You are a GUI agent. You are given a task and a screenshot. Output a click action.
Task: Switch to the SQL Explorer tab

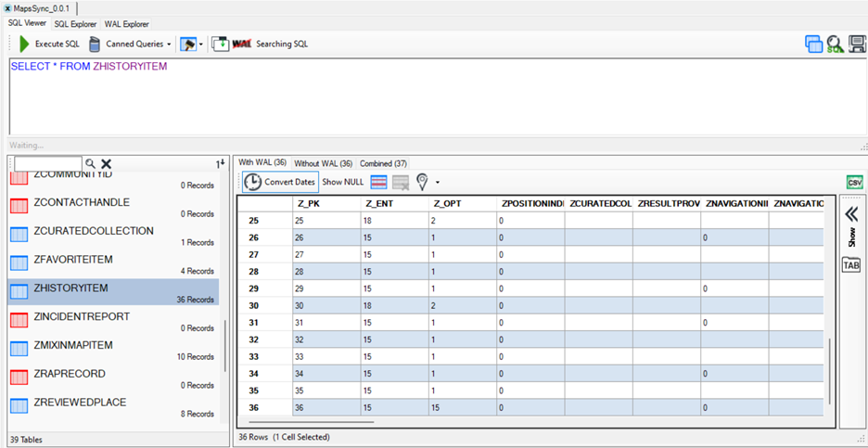[75, 23]
